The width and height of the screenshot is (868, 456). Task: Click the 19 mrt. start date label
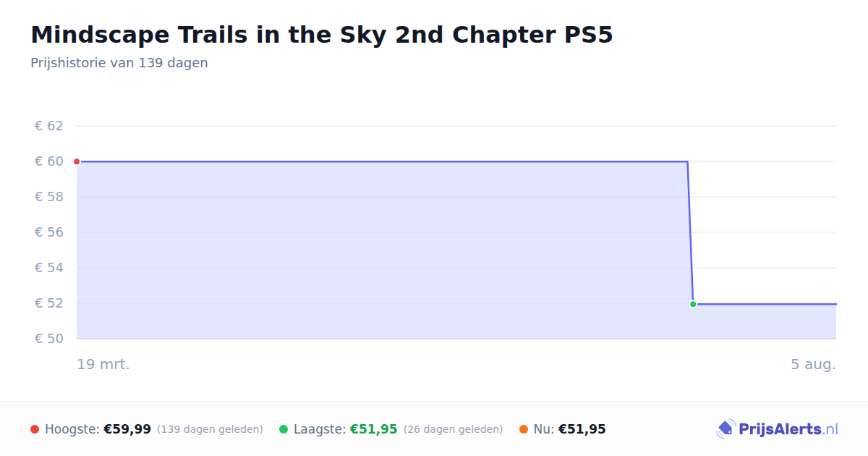coord(103,364)
